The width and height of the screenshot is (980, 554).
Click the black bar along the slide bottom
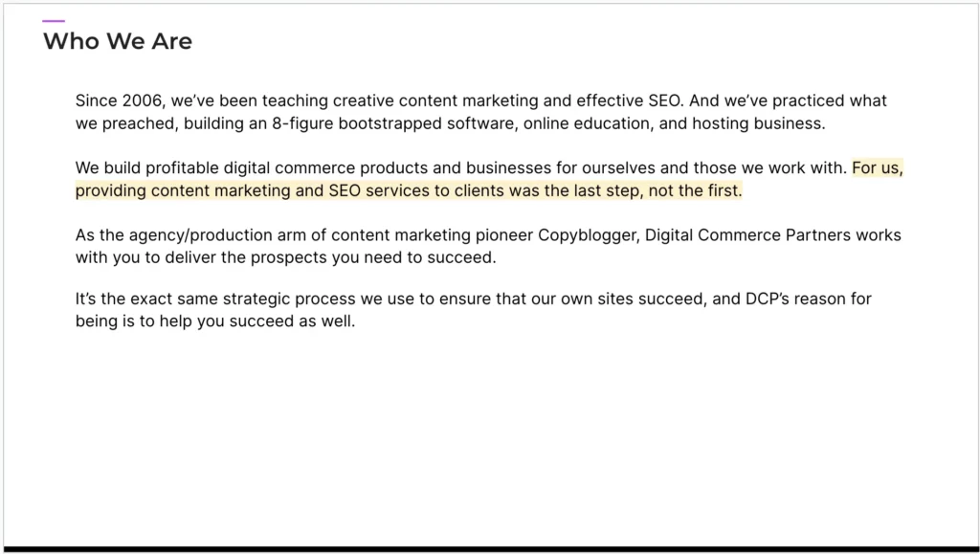(x=490, y=549)
